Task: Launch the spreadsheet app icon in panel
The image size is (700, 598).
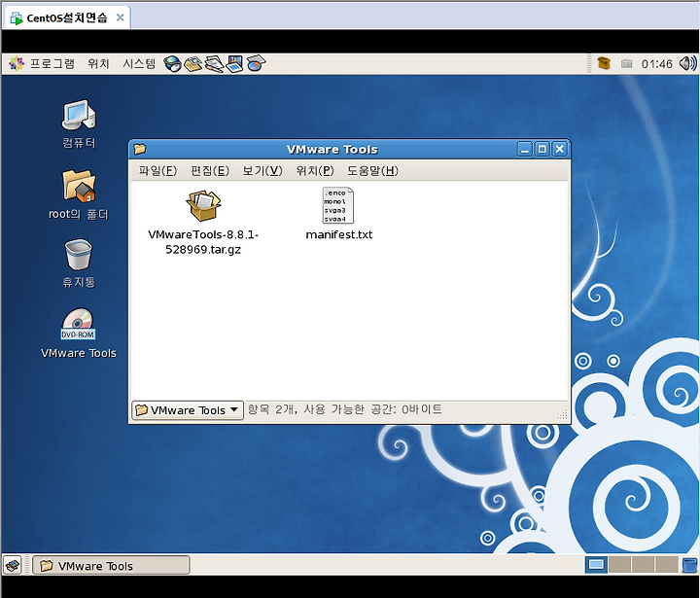Action: (256, 64)
